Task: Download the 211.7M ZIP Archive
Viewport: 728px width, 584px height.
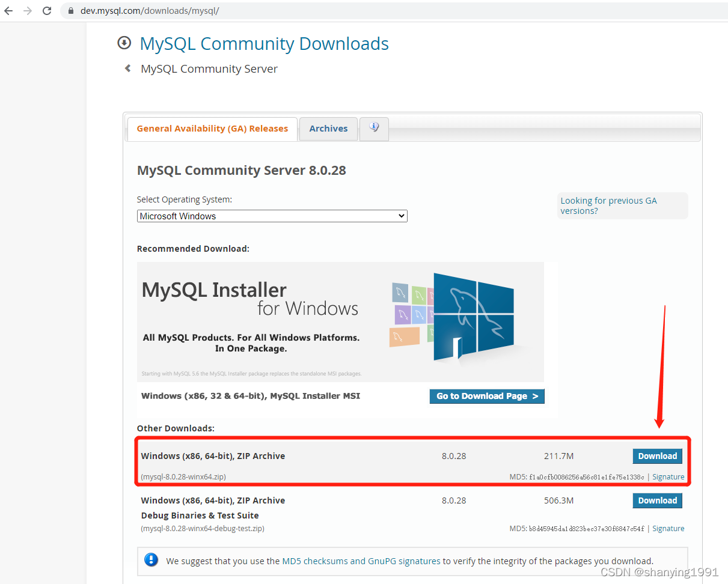Action: click(x=658, y=456)
